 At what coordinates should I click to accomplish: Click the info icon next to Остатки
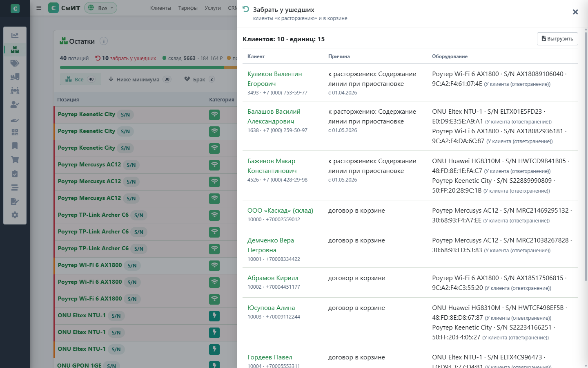(104, 41)
